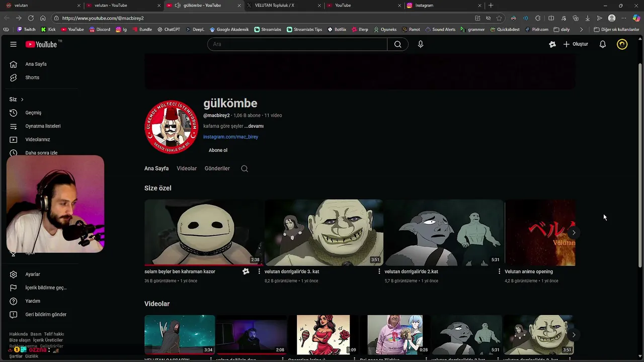Click the 'Telif hakkı' footer link
The height and width of the screenshot is (362, 644).
(54, 334)
